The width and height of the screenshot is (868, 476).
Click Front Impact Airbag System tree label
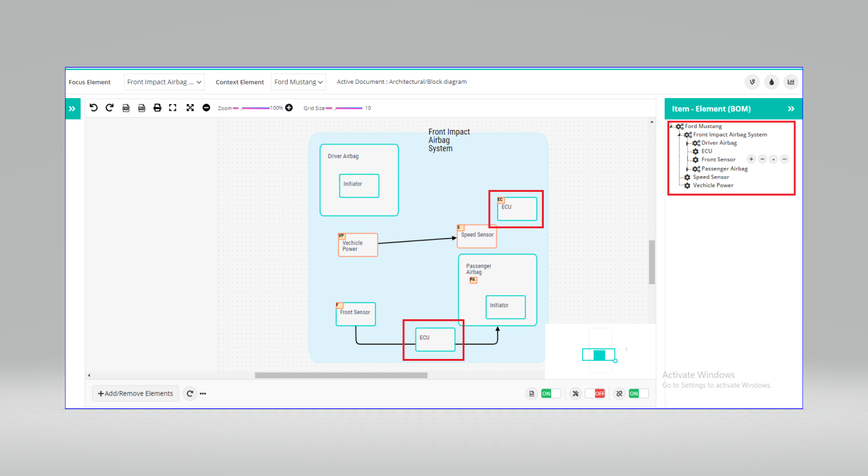coord(730,135)
